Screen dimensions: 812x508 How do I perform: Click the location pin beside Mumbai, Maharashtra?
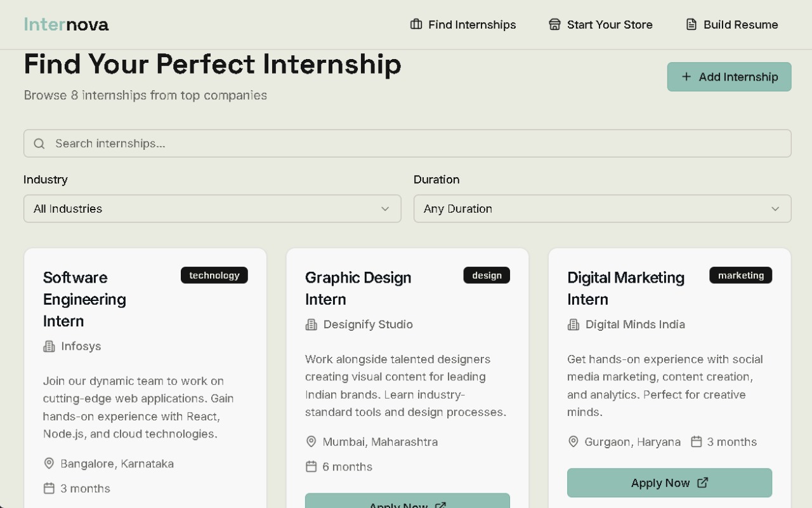click(311, 441)
